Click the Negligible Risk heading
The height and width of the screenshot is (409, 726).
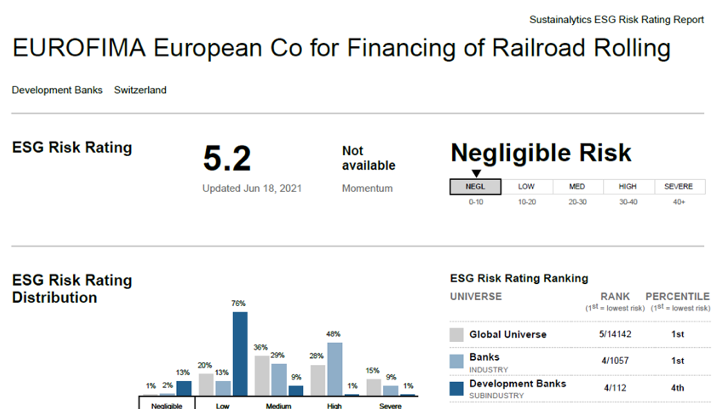click(541, 152)
